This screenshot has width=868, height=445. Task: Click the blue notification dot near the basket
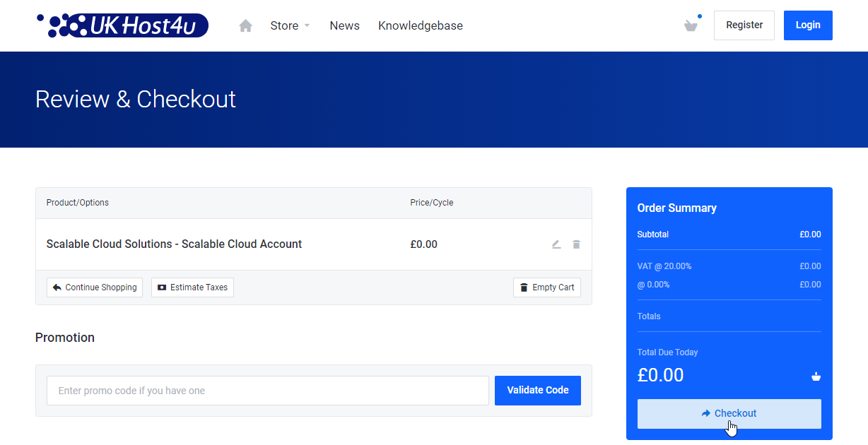pos(700,16)
